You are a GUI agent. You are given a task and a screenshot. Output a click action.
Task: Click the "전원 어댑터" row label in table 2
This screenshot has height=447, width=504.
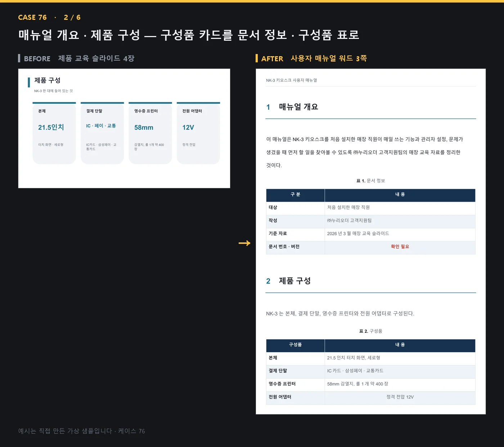click(280, 397)
